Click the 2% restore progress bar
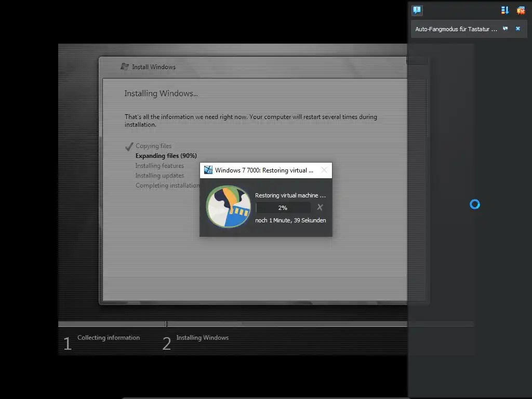This screenshot has width=532, height=399. click(x=283, y=208)
